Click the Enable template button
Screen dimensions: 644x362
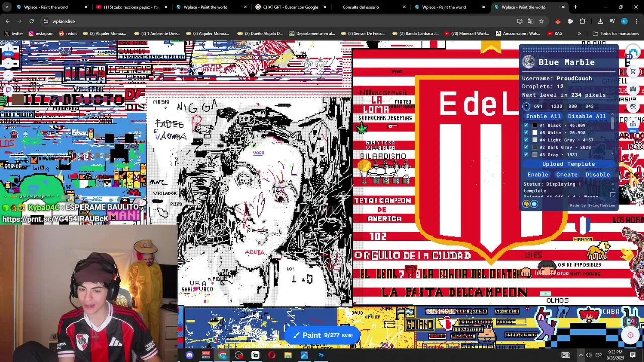[538, 175]
